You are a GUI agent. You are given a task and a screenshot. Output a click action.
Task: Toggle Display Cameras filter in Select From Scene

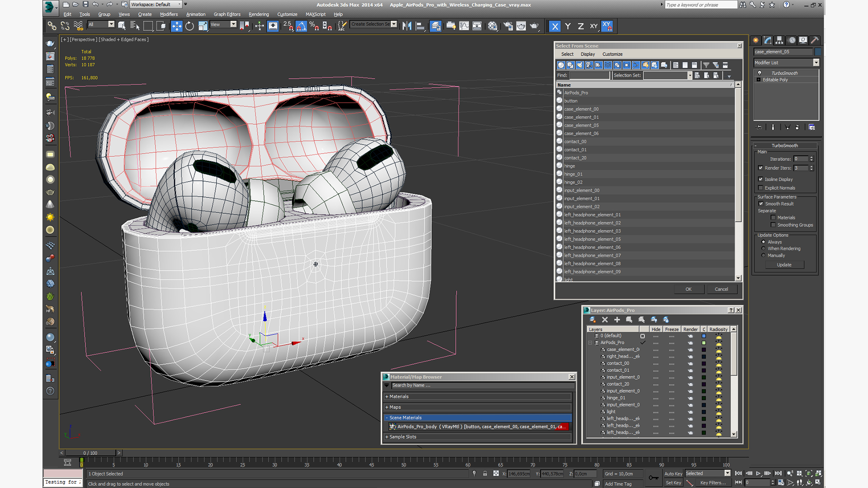click(589, 65)
